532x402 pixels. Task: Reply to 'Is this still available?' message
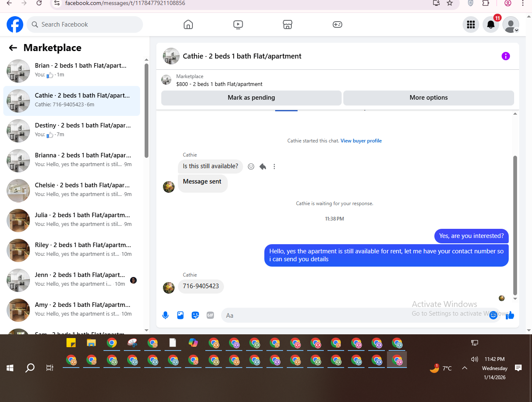tap(263, 167)
